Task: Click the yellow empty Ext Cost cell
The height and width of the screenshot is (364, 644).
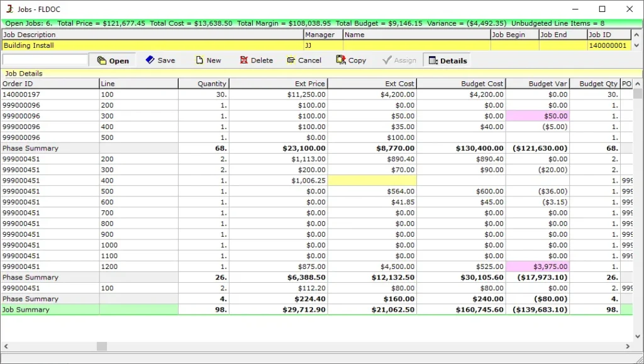Action: 372,181
